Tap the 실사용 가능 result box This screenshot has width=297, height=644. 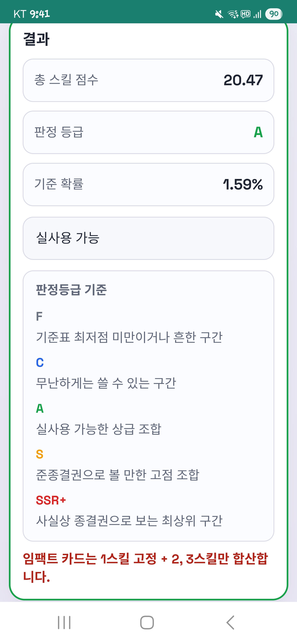pyautogui.click(x=148, y=238)
